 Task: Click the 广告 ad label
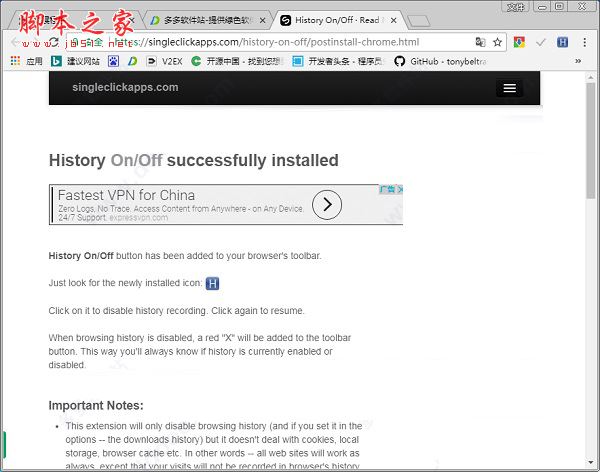click(387, 189)
